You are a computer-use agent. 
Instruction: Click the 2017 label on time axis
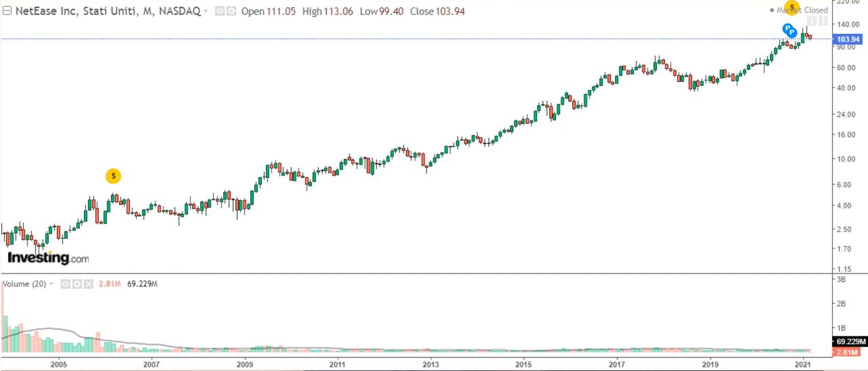tap(617, 364)
